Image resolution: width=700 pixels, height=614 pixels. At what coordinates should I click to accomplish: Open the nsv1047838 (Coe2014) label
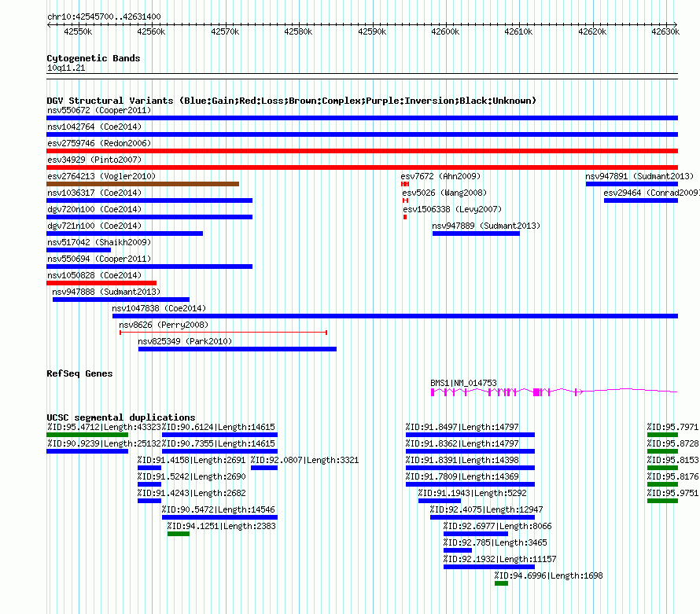coord(159,308)
